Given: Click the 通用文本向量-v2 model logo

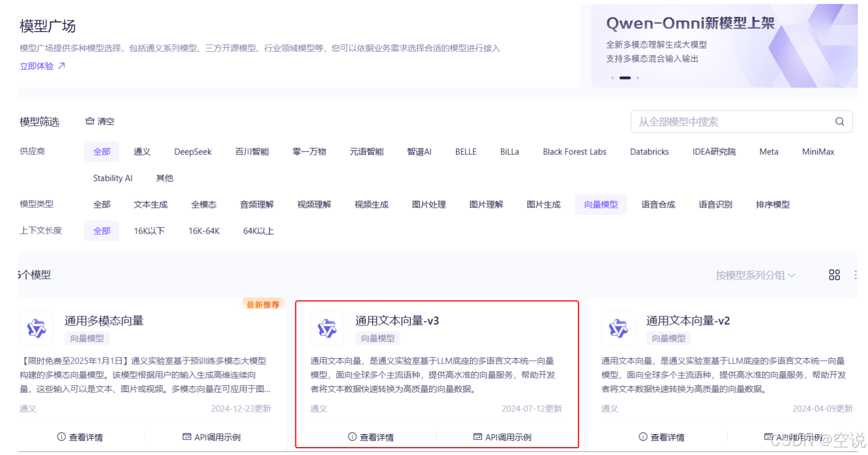Looking at the screenshot, I should pyautogui.click(x=618, y=328).
